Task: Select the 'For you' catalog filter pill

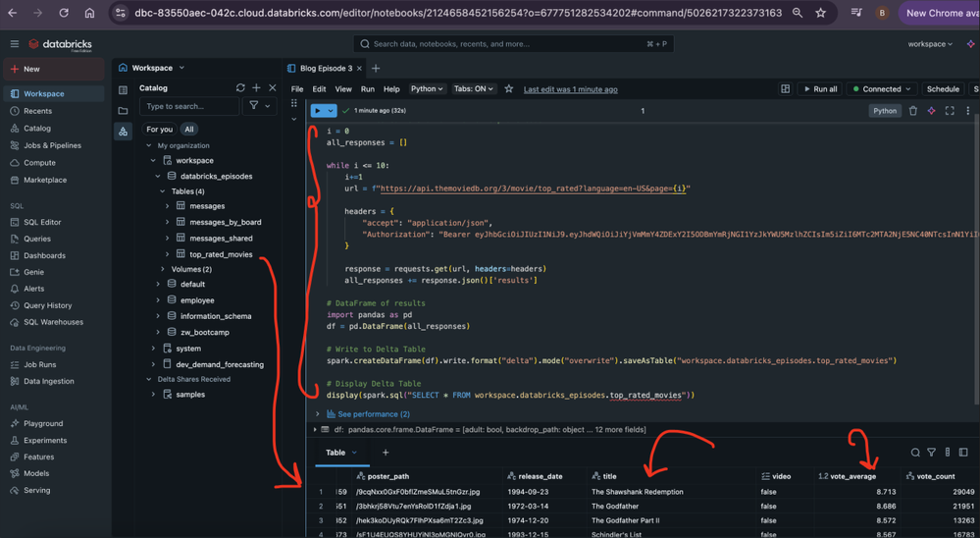Action: pyautogui.click(x=159, y=130)
